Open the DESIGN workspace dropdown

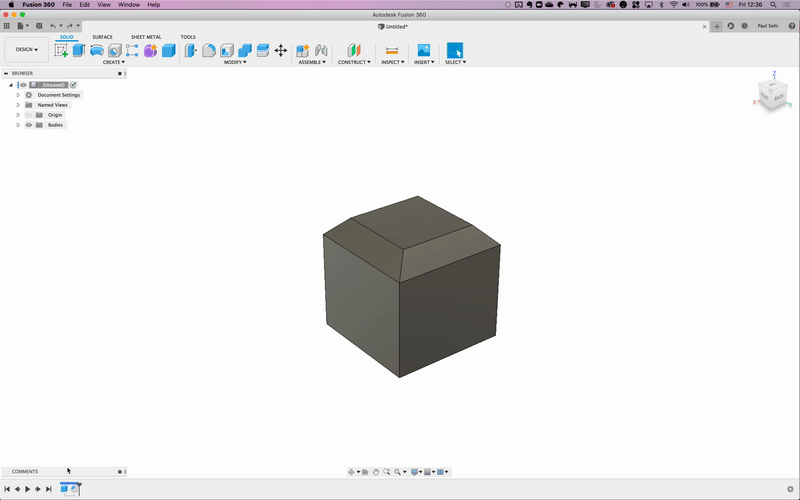tap(27, 49)
